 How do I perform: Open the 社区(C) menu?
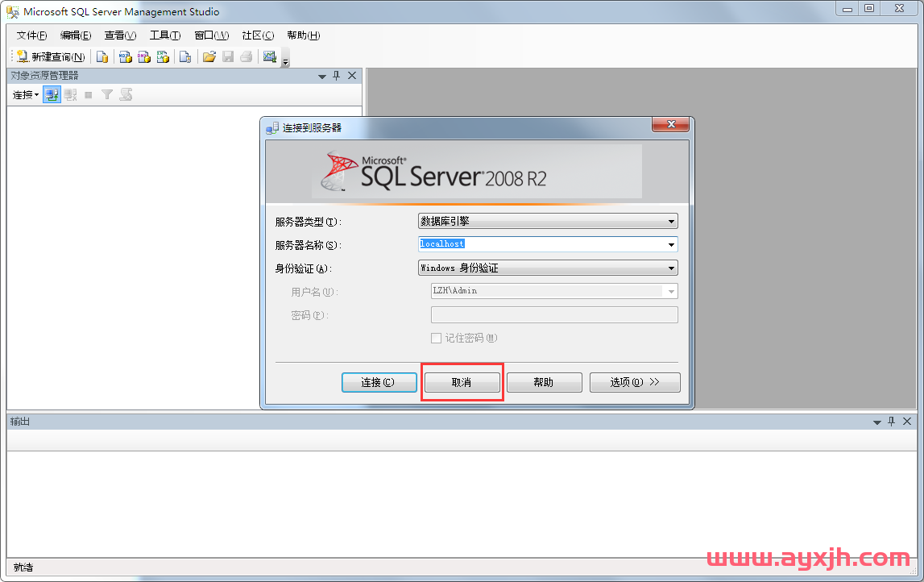point(258,35)
